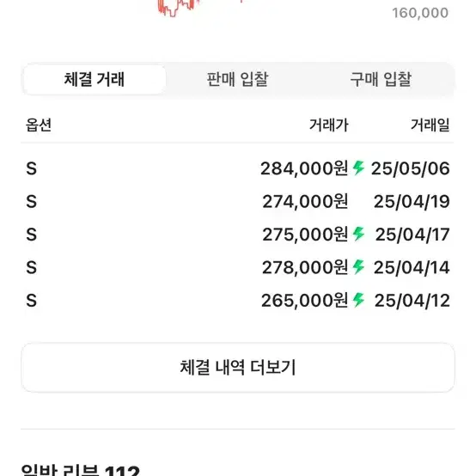The width and height of the screenshot is (476, 476).
Task: Select the 옵션 column header
Action: click(39, 125)
